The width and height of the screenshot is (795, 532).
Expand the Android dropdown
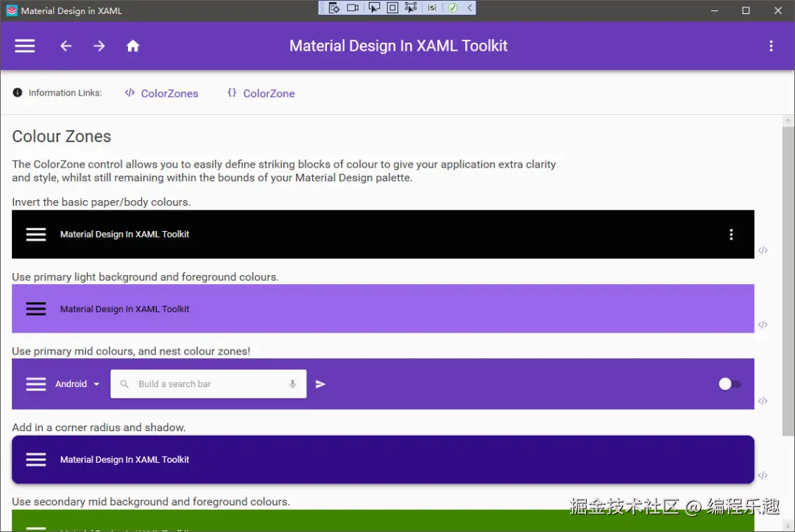[x=77, y=384]
